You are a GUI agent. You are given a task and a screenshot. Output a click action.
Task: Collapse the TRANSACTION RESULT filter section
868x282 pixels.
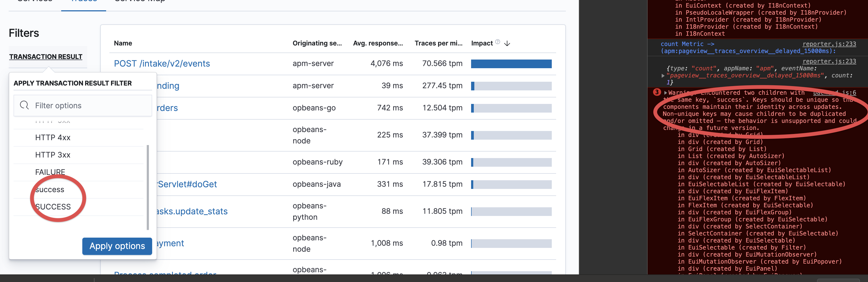tap(46, 57)
